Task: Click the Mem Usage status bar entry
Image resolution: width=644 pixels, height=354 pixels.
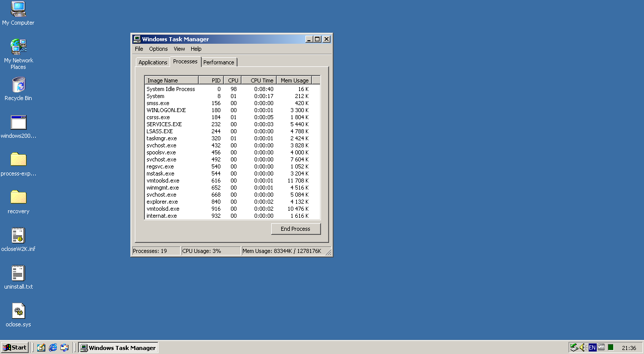Action: click(283, 251)
